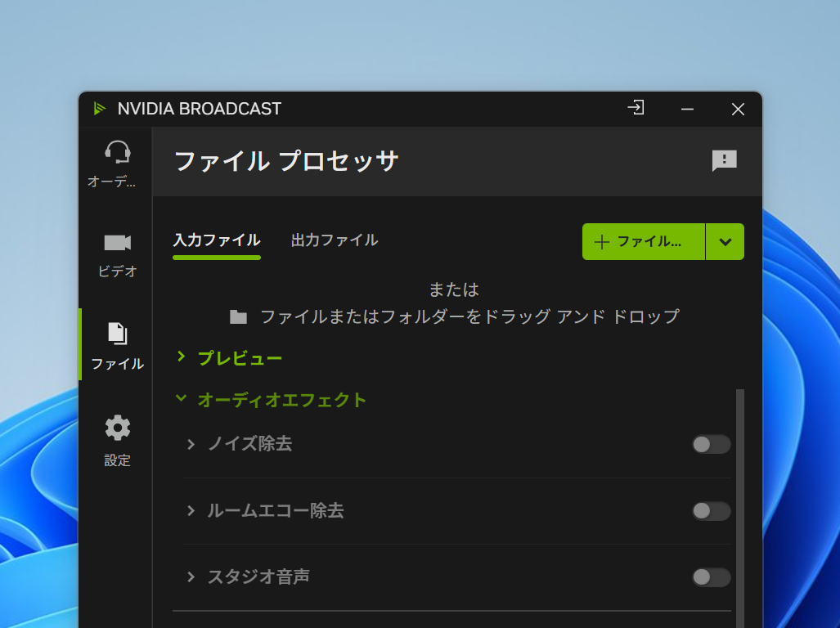The image size is (840, 628).
Task: Click the ファイルまたはフォルダーをドラッグ アンド ドロップ text
Action: [x=469, y=317]
